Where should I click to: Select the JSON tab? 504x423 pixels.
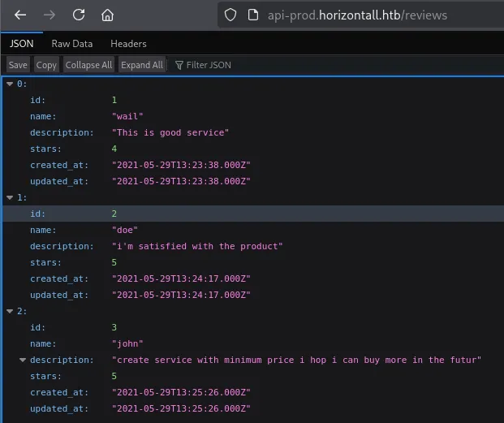(x=21, y=44)
